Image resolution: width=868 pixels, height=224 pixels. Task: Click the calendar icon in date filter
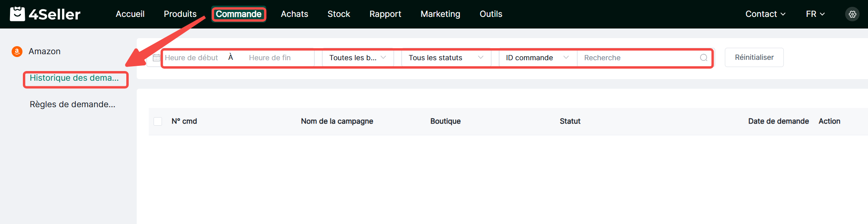(x=156, y=58)
